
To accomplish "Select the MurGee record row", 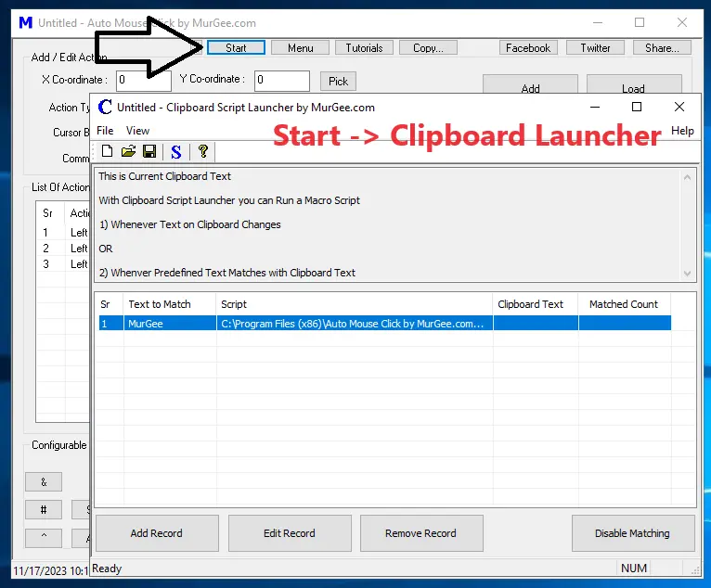I will (384, 323).
